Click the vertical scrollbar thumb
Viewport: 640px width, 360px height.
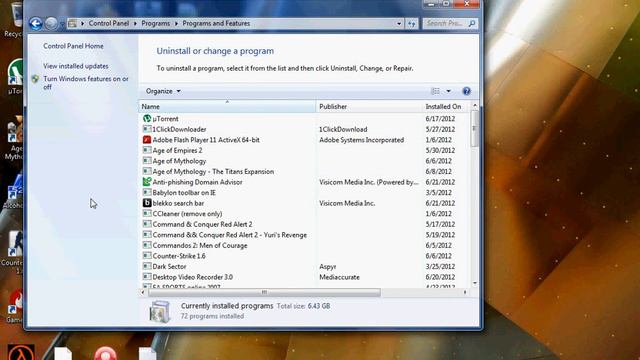(475, 128)
